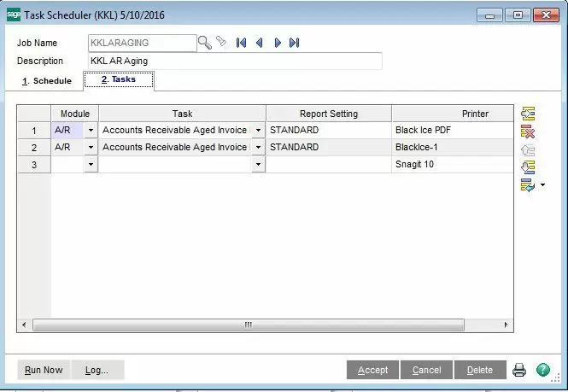Open the arrow next to the last grid icon

tap(542, 185)
